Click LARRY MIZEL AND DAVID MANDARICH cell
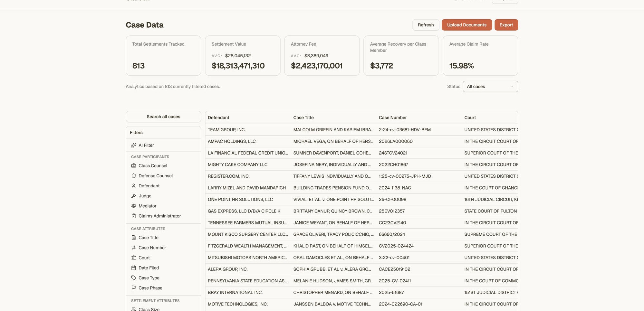This screenshot has height=311, width=644. 247,188
